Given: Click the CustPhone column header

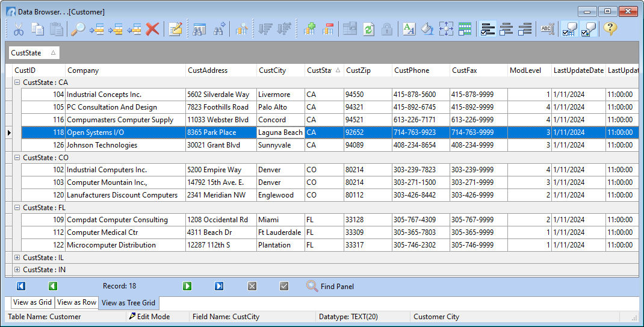Looking at the screenshot, I should pyautogui.click(x=421, y=70).
